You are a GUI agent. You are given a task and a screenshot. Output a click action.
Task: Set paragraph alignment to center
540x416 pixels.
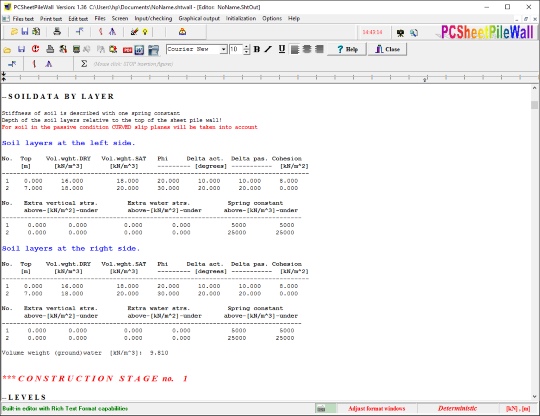click(x=307, y=49)
